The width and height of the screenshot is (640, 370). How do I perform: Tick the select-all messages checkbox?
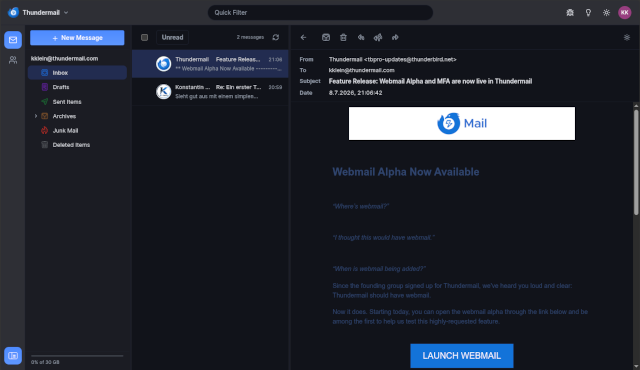pyautogui.click(x=144, y=38)
